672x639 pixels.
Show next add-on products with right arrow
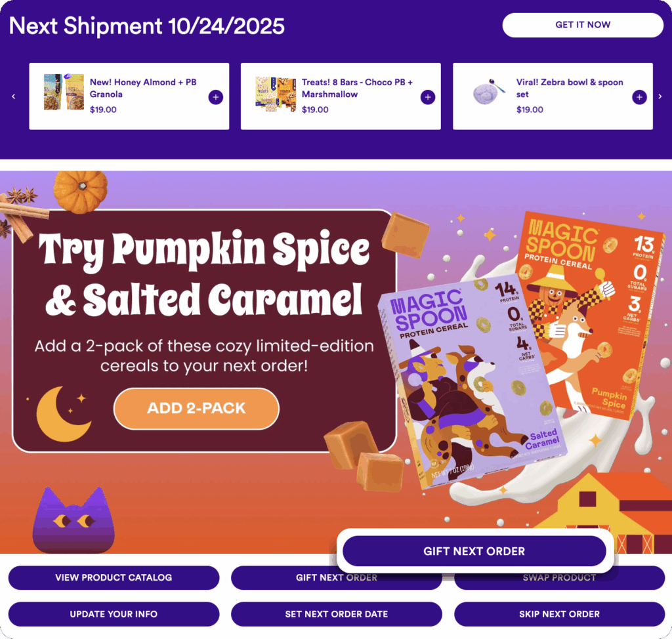pos(660,96)
